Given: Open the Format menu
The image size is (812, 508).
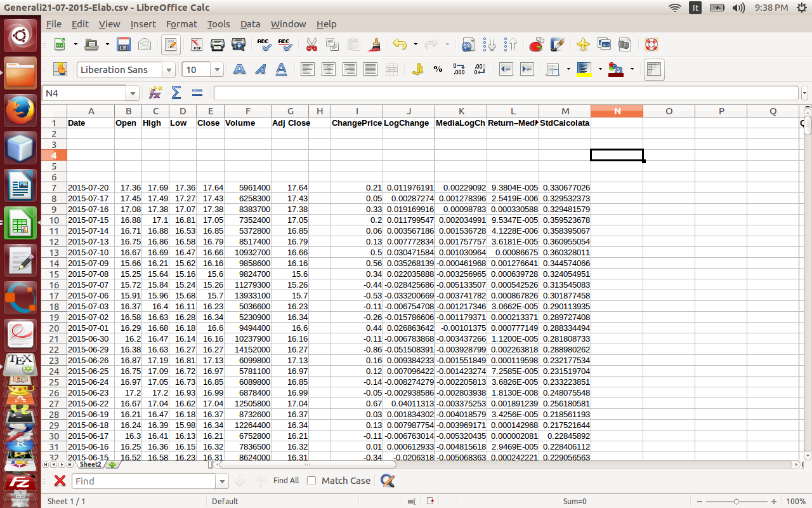Looking at the screenshot, I should pyautogui.click(x=181, y=24).
